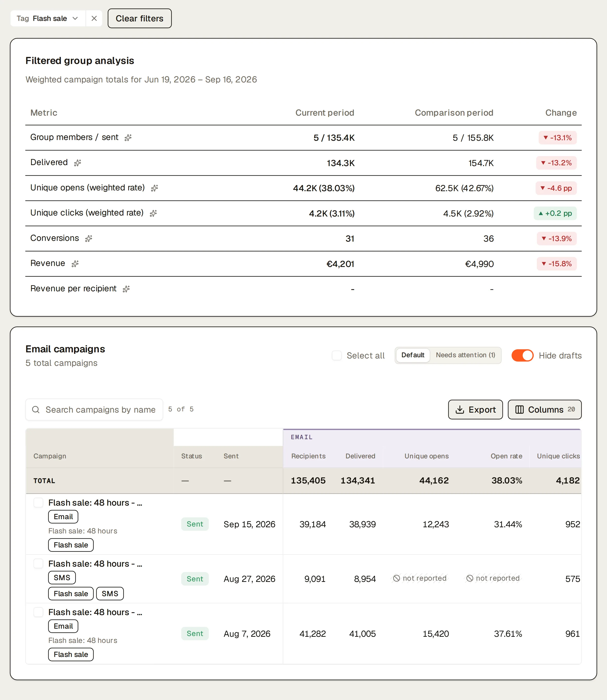Click the sparkle icon next to Group members / sent
The height and width of the screenshot is (700, 607).
click(128, 138)
